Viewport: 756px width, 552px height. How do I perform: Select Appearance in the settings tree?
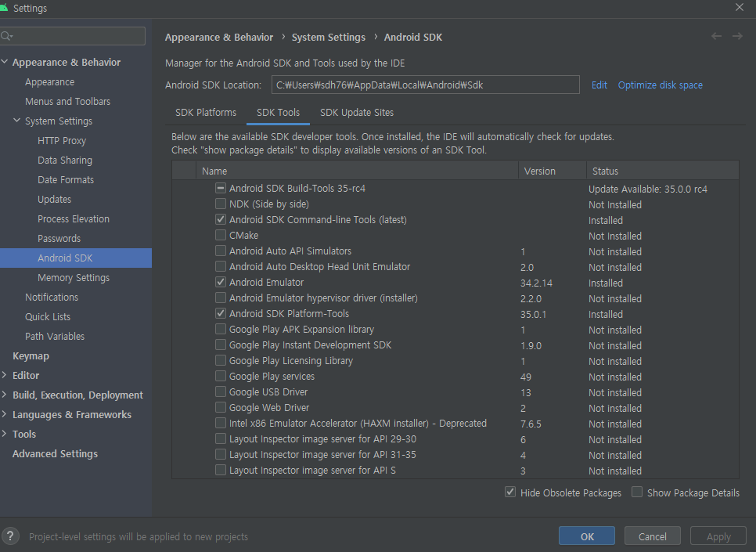(x=49, y=82)
